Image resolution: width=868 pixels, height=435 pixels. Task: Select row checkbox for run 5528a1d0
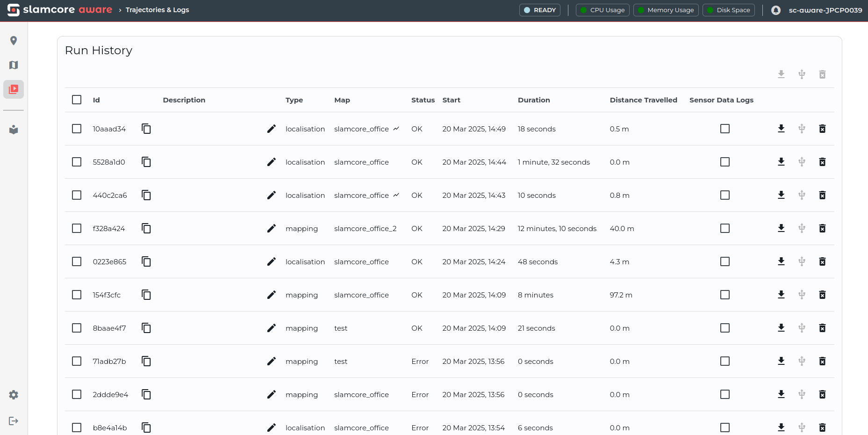(77, 162)
